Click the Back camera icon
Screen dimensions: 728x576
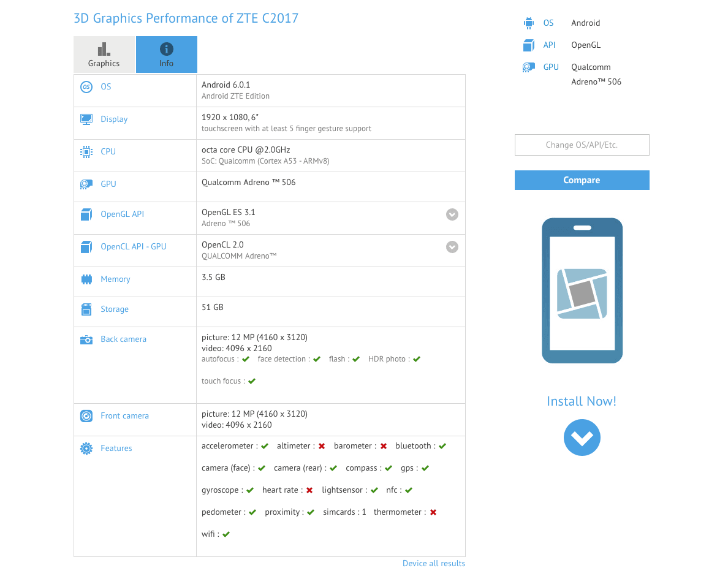pos(86,339)
